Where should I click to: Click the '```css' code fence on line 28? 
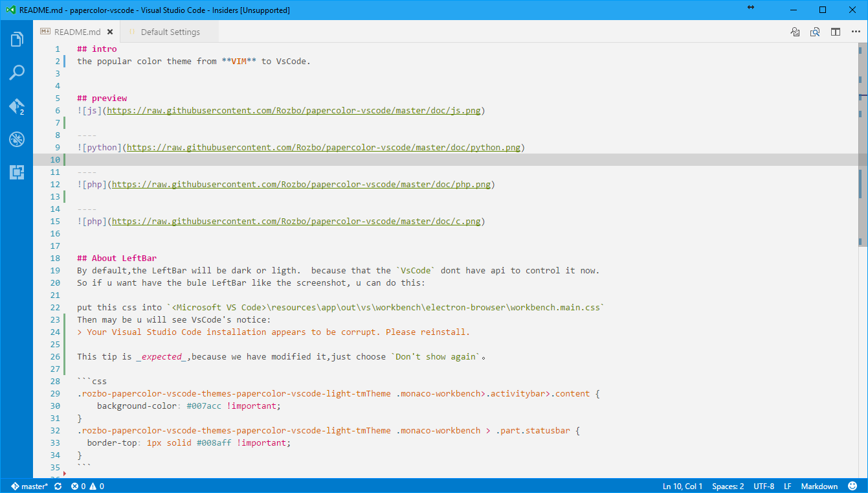click(x=92, y=382)
